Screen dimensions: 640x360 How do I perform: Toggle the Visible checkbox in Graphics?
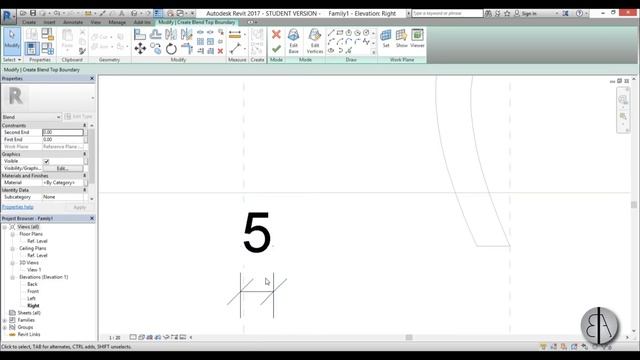coord(46,161)
